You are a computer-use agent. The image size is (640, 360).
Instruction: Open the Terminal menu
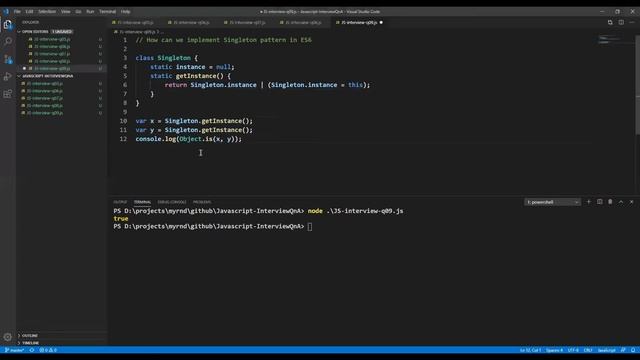pos(107,11)
